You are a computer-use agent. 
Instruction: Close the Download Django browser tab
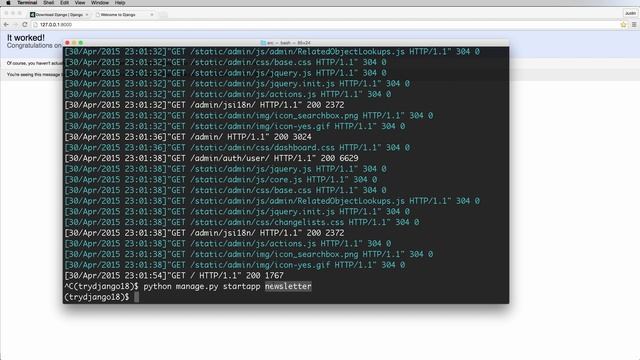pos(87,15)
